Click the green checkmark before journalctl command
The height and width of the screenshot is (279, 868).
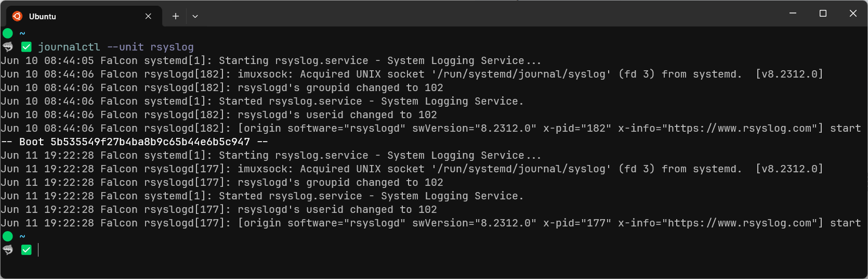tap(27, 47)
